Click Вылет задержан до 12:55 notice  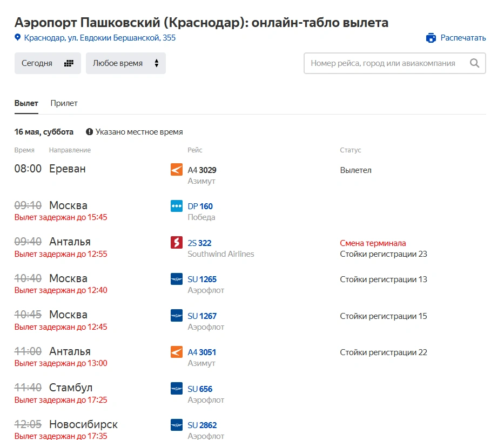[x=61, y=254]
